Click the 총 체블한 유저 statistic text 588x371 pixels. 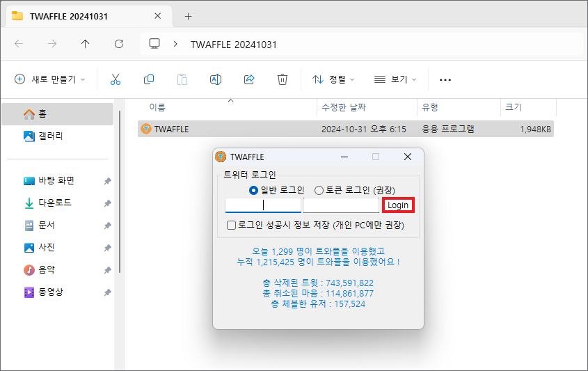(318, 304)
